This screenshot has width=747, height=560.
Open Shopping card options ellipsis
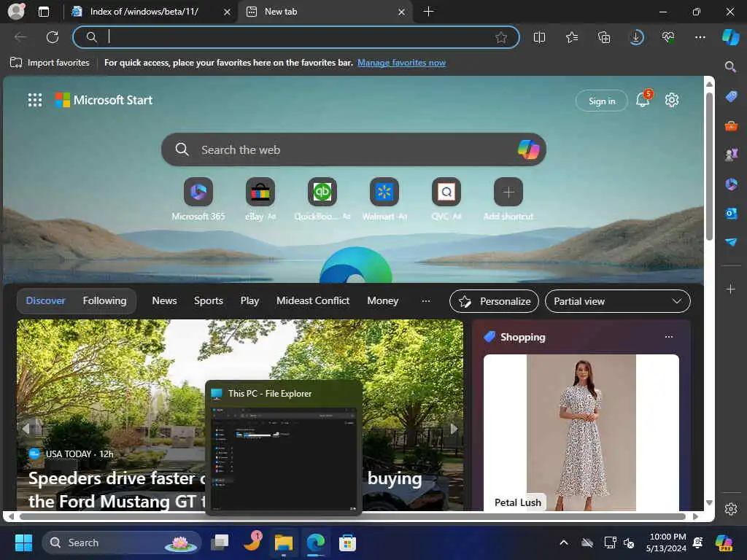point(669,337)
